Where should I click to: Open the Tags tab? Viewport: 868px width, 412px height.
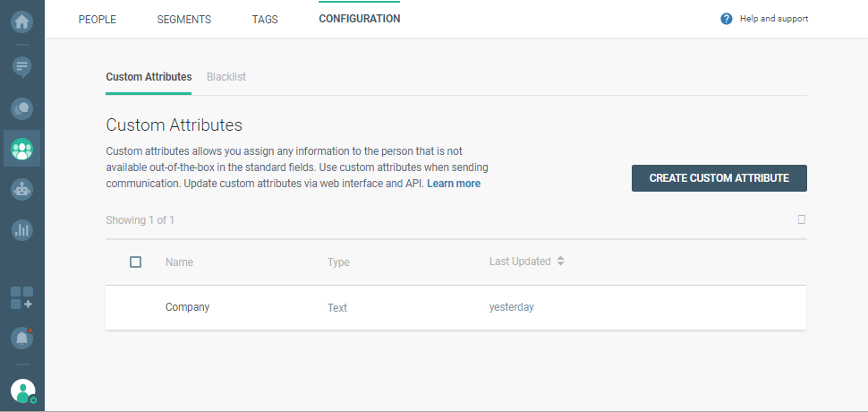[265, 19]
